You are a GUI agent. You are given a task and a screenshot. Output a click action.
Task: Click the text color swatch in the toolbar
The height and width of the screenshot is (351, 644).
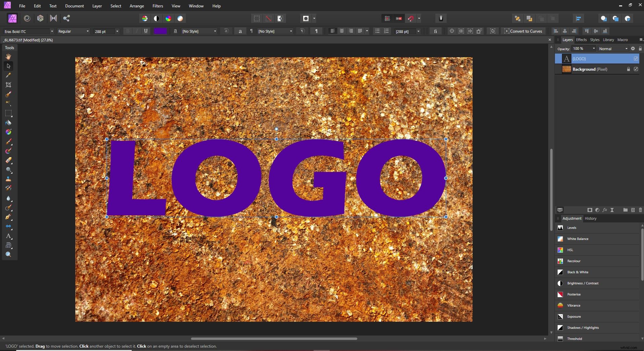coord(160,31)
